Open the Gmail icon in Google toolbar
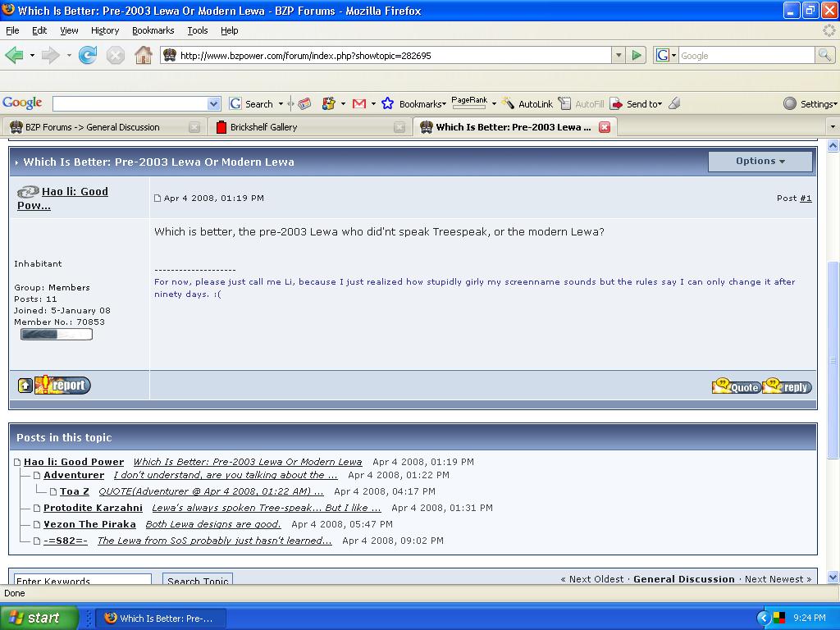Image resolution: width=840 pixels, height=630 pixels. [359, 103]
